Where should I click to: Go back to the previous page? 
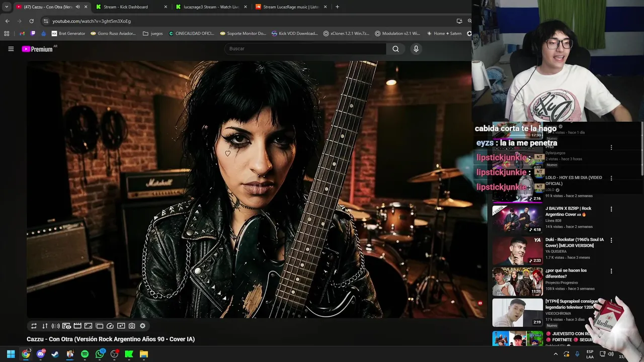pos(7,21)
